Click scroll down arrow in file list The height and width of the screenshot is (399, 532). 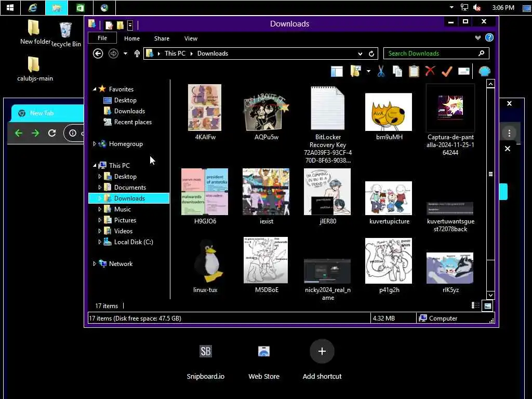point(490,295)
